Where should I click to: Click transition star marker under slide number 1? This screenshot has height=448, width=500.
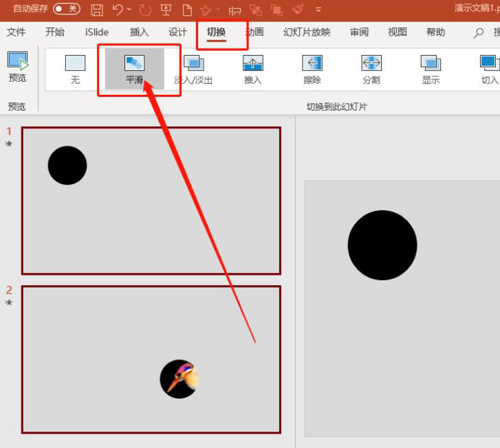coord(9,144)
